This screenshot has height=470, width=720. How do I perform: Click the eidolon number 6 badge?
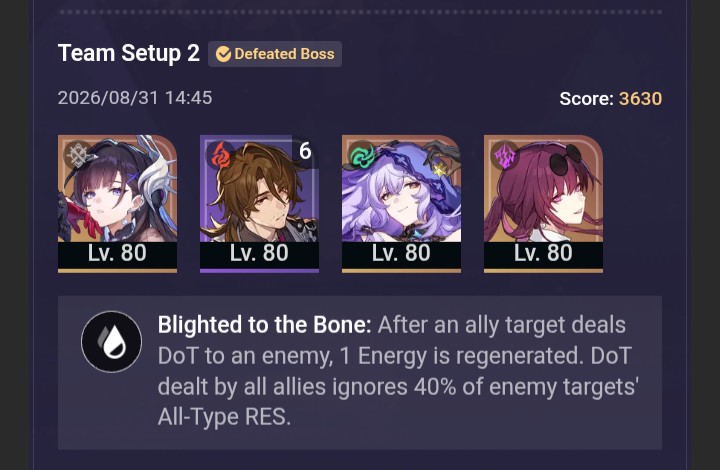coord(305,151)
